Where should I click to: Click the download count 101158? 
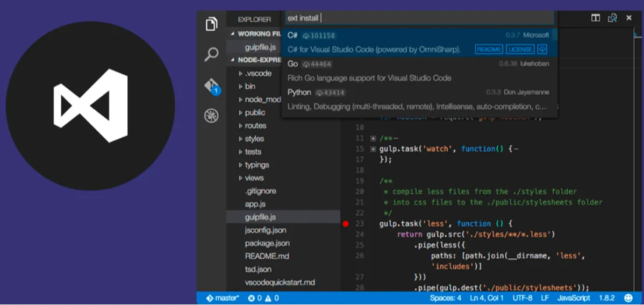click(319, 36)
